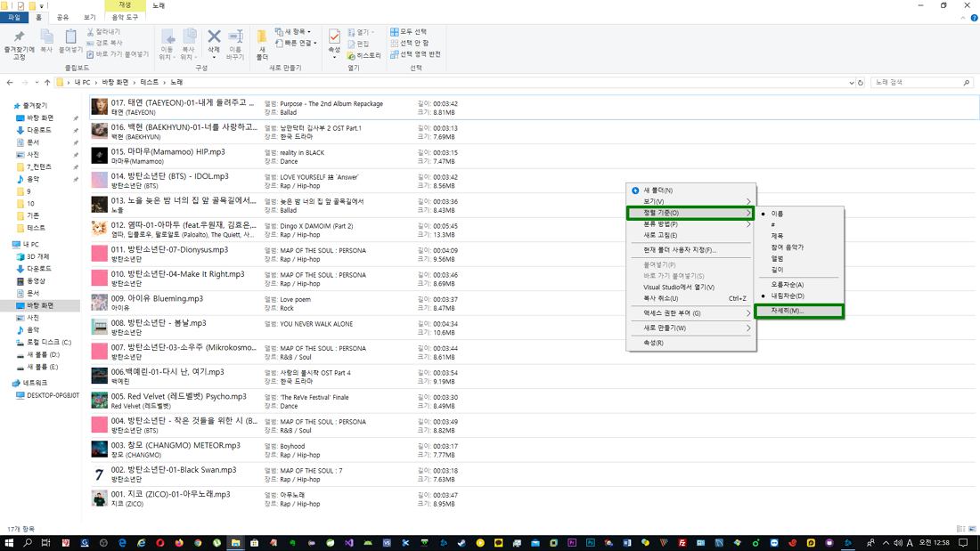Click the up arrow navigation button

point(47,83)
